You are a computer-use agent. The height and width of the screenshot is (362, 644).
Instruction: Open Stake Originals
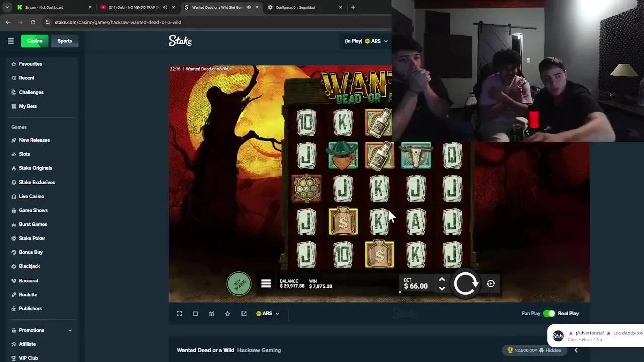pos(35,168)
